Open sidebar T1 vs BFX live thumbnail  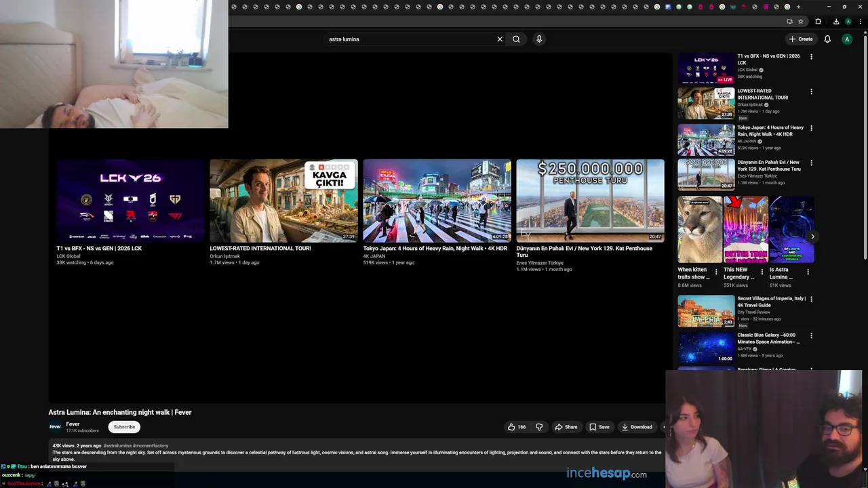(706, 68)
